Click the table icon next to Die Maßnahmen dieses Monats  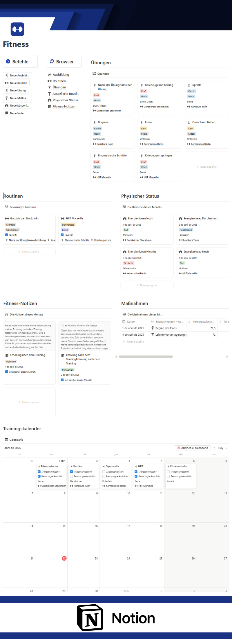pyautogui.click(x=124, y=314)
